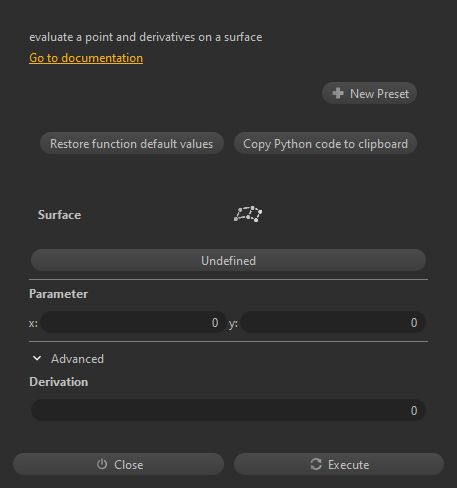Viewport: 457px width, 488px height.
Task: Click the refresh icon on Execute button
Action: [316, 464]
